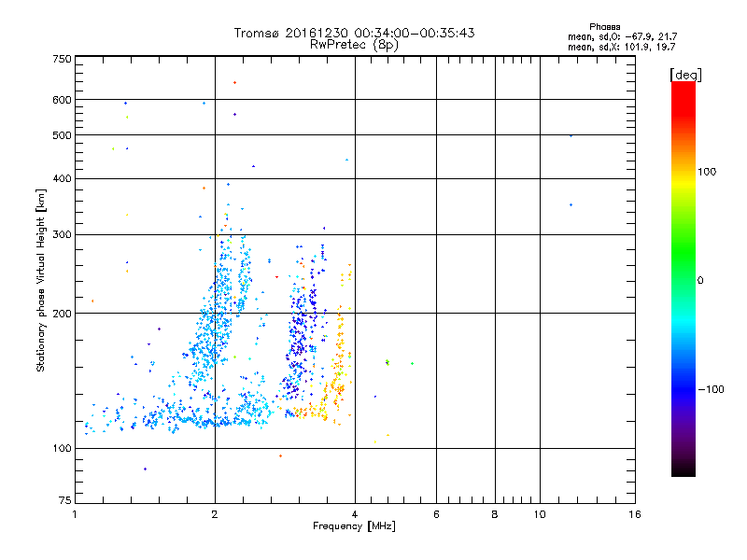The width and height of the screenshot is (747, 560).
Task: Click the plot title 'Tromsø 20161230 00:34:00-00:35:43'
Action: 354,33
